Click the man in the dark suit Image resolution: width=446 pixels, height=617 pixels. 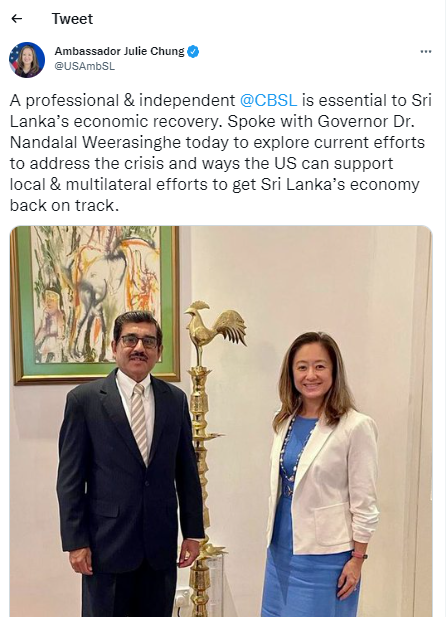click(130, 464)
